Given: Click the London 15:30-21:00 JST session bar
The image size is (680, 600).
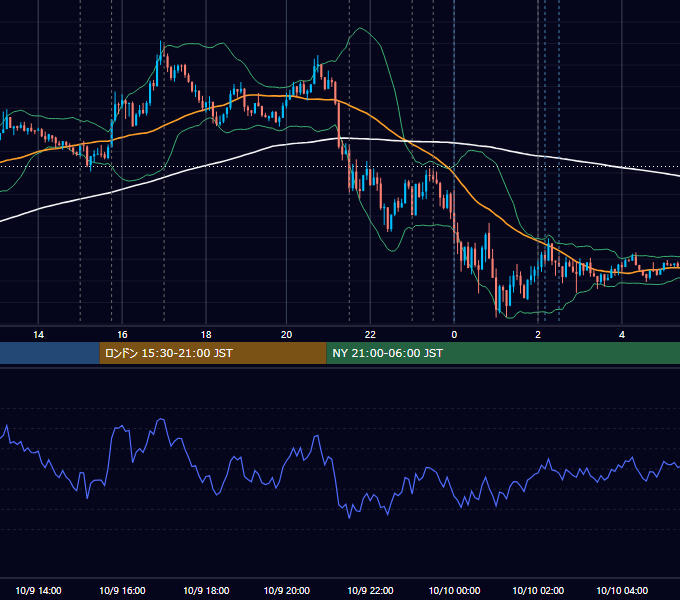Looking at the screenshot, I should pos(213,353).
